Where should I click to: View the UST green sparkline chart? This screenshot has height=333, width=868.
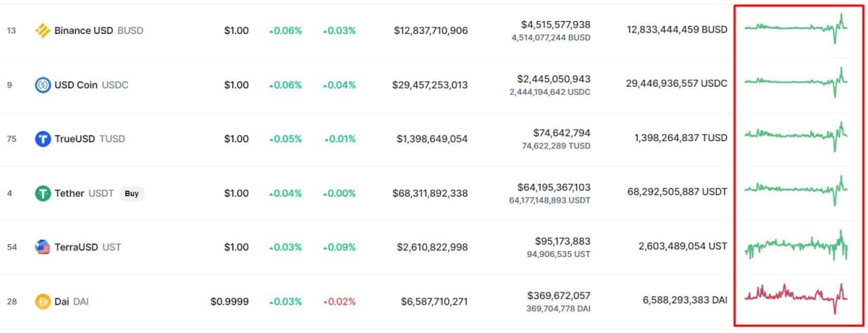click(796, 245)
